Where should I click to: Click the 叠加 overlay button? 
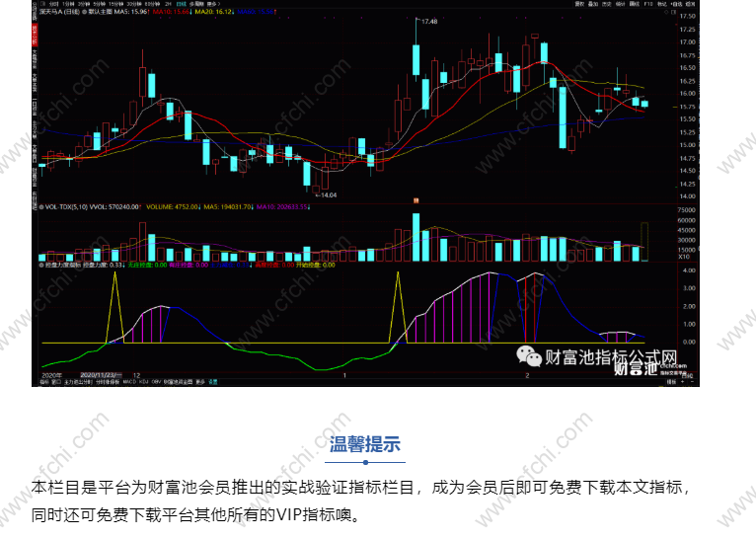coord(593,4)
